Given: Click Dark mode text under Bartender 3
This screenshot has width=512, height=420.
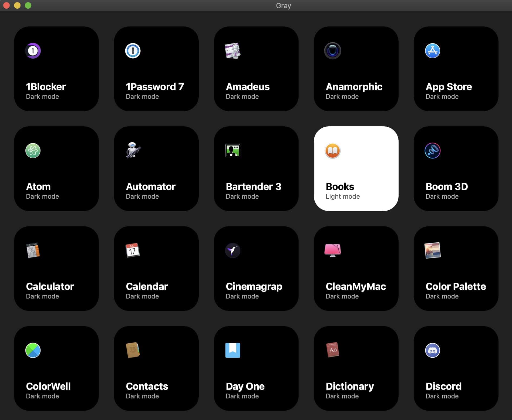Looking at the screenshot, I should [x=242, y=197].
